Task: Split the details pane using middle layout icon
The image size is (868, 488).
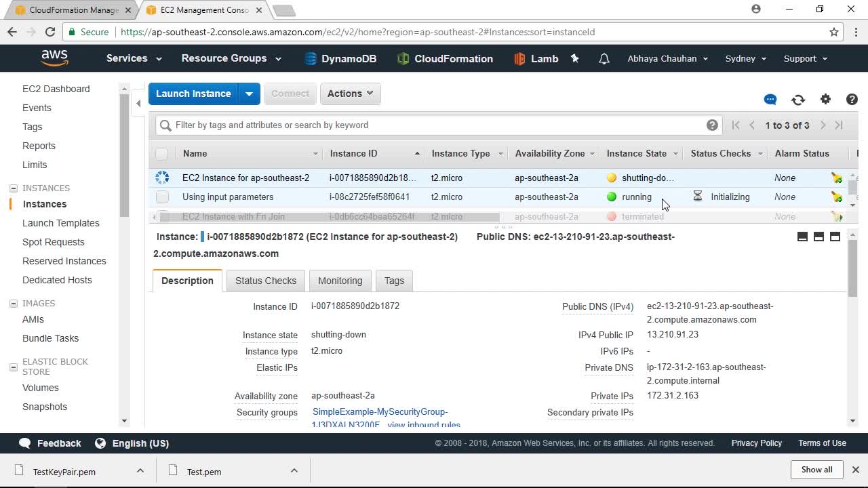Action: click(x=818, y=237)
